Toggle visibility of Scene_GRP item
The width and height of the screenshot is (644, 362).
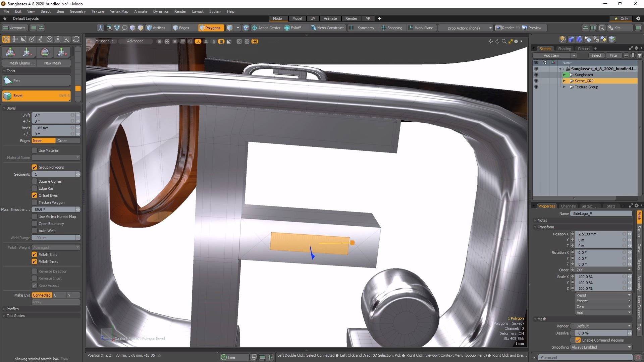(536, 81)
